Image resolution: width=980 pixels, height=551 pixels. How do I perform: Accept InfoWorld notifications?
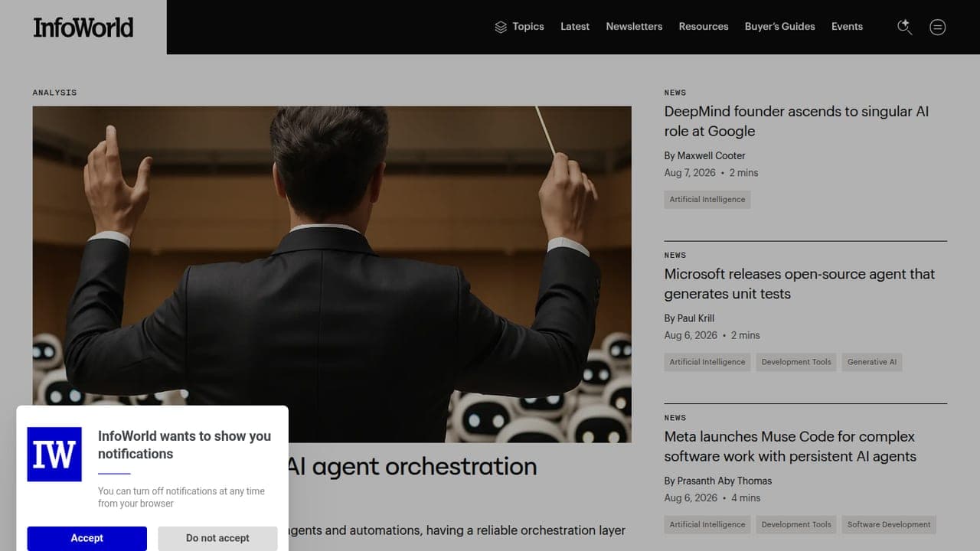[x=87, y=538]
